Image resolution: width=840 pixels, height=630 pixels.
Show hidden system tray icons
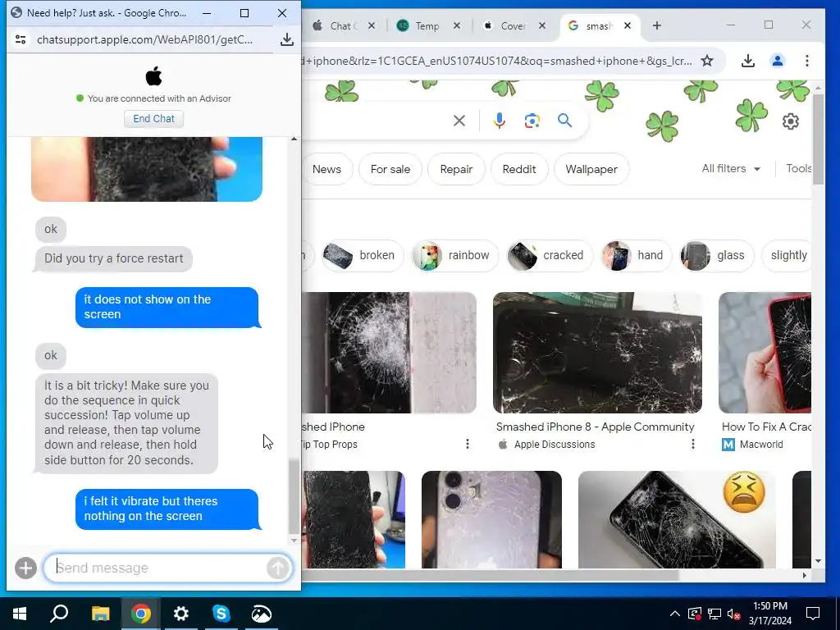[675, 614]
